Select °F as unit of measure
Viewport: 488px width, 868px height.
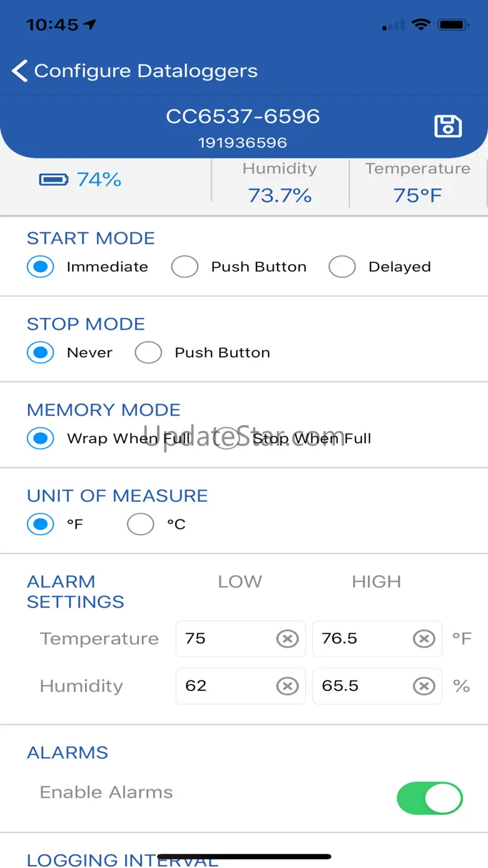[41, 524]
